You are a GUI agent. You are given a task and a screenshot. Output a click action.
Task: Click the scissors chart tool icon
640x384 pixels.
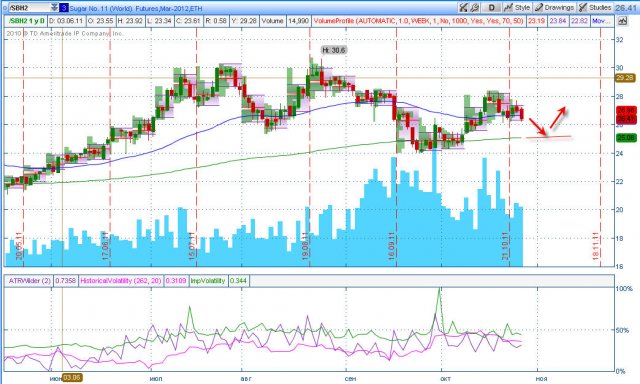click(463, 7)
